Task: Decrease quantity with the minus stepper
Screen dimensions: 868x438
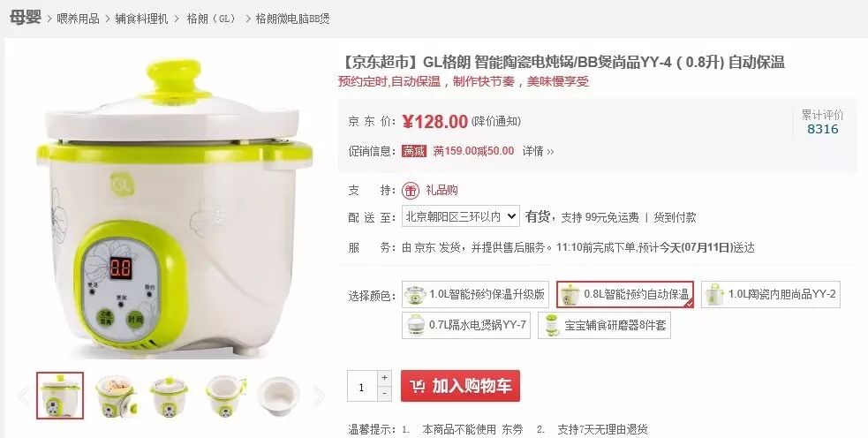Action: 385,393
